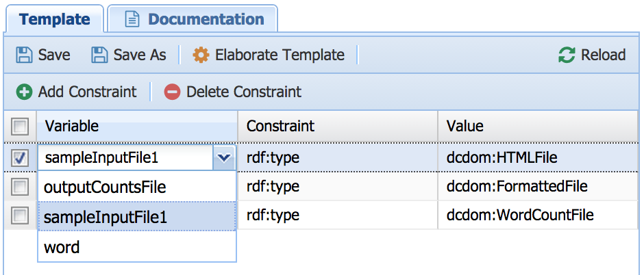
Task: Toggle the select-all checkbox in header
Action: pos(20,127)
